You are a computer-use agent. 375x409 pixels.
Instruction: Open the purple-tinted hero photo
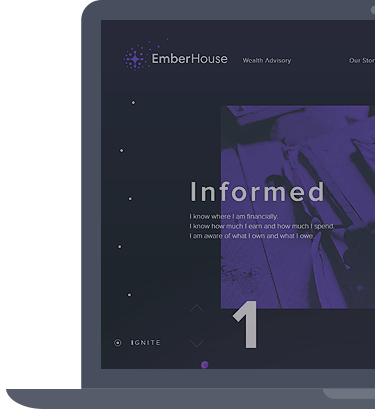pos(298,207)
